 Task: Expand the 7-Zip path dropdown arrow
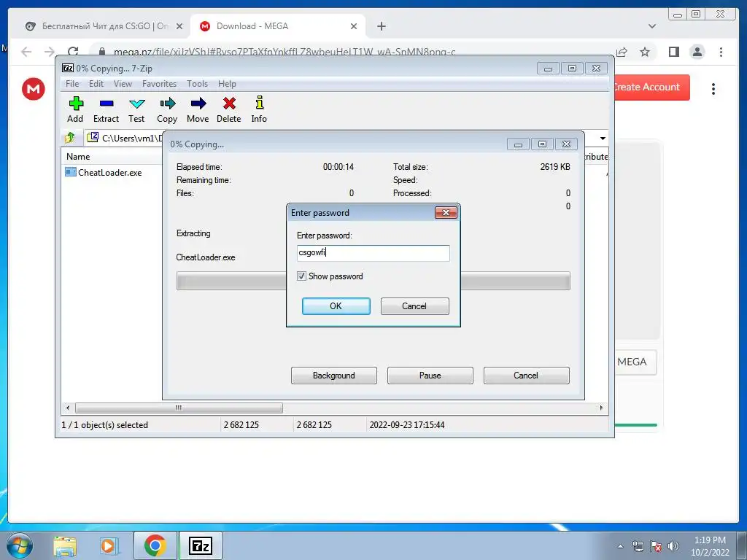[x=603, y=138]
